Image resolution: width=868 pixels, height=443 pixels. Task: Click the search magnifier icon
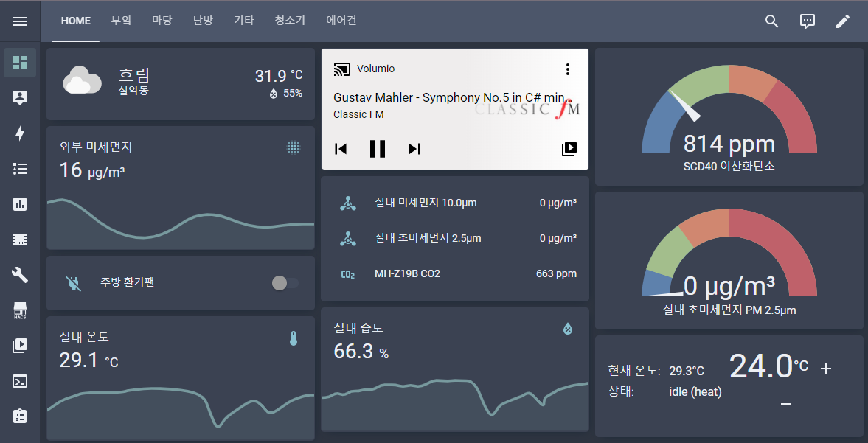coord(771,21)
